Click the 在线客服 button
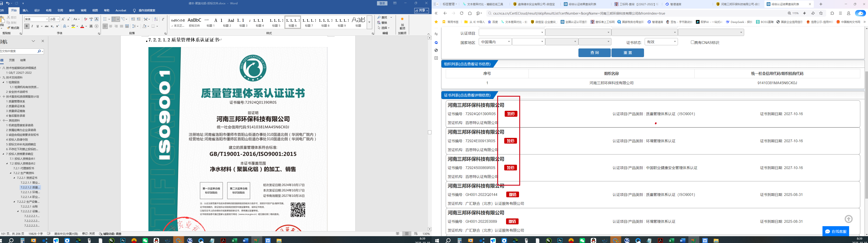The image size is (868, 243). pyautogui.click(x=836, y=232)
